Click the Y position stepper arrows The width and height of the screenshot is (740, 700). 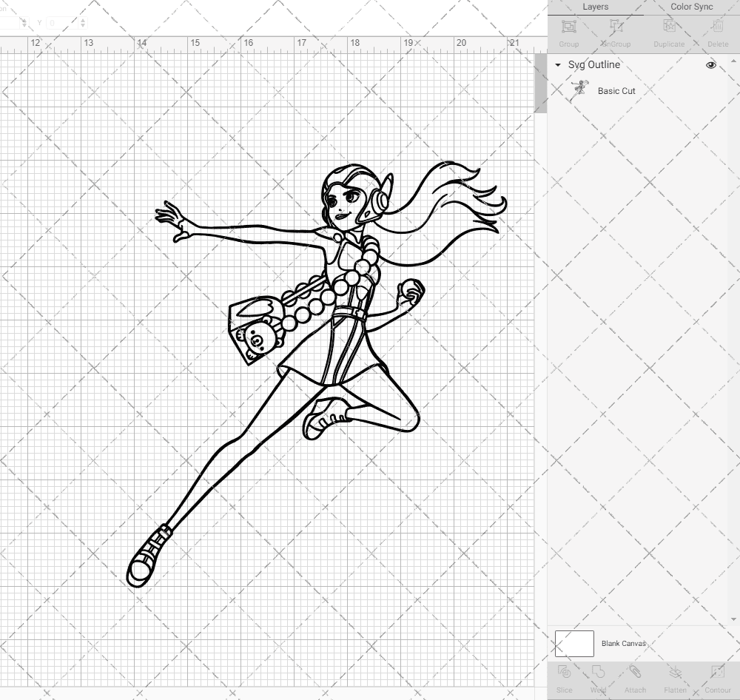pos(83,23)
